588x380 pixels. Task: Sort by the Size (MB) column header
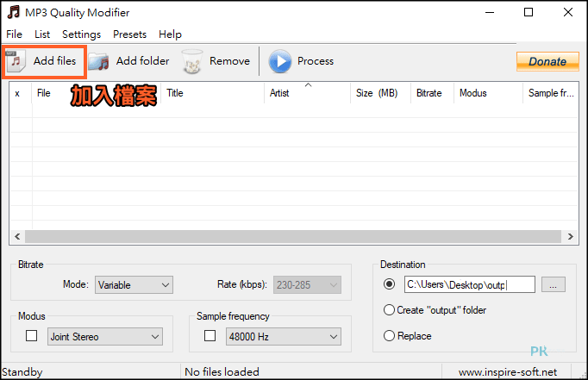coord(380,93)
